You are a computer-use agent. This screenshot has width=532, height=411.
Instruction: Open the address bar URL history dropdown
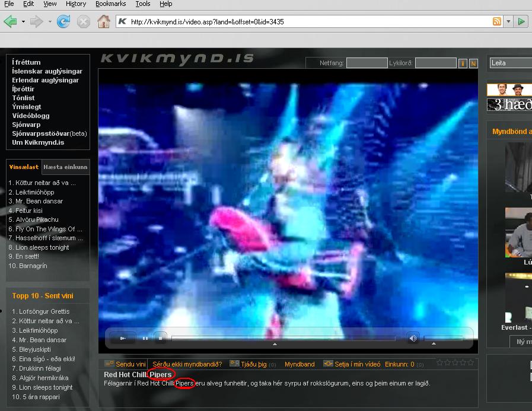point(508,21)
